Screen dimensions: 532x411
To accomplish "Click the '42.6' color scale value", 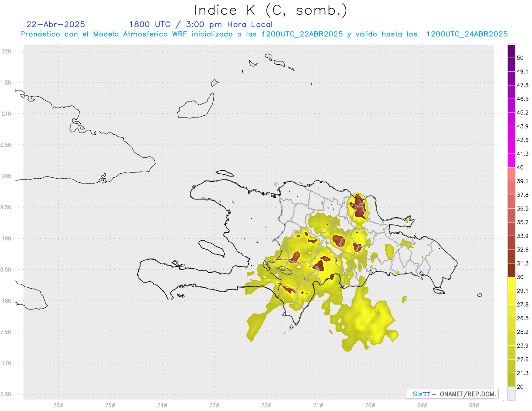I will pos(523,140).
